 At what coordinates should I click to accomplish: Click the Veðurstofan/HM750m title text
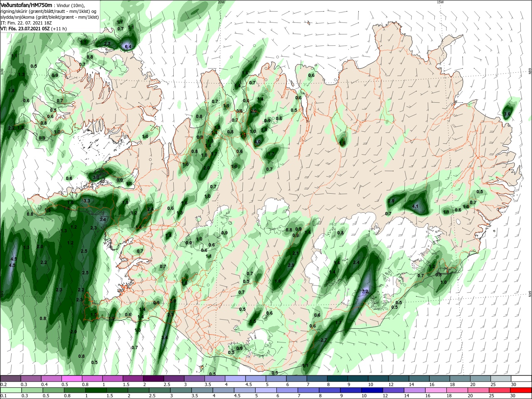(x=26, y=5)
